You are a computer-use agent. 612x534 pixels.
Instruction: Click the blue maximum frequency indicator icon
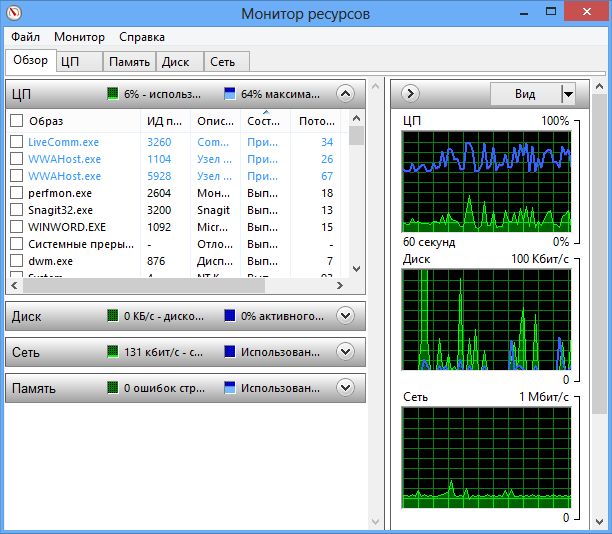tap(231, 94)
